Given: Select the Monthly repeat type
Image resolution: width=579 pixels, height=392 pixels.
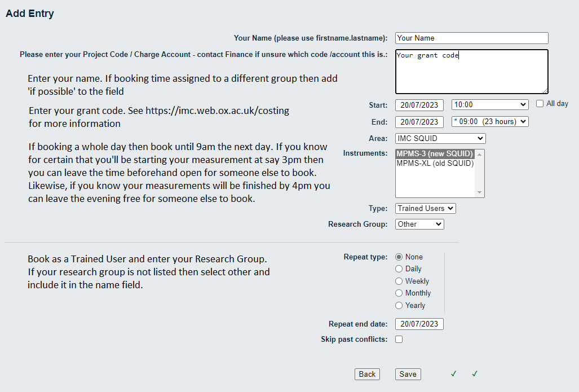Looking at the screenshot, I should pyautogui.click(x=399, y=293).
